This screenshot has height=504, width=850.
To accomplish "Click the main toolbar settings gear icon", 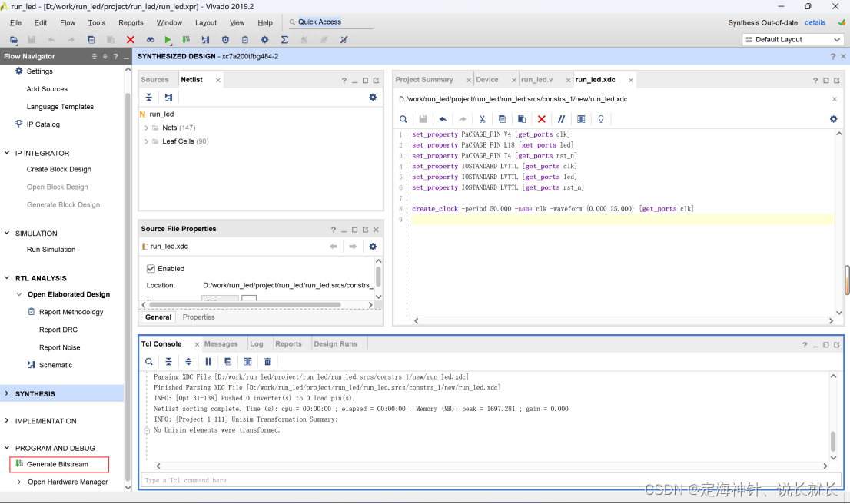I will [264, 39].
